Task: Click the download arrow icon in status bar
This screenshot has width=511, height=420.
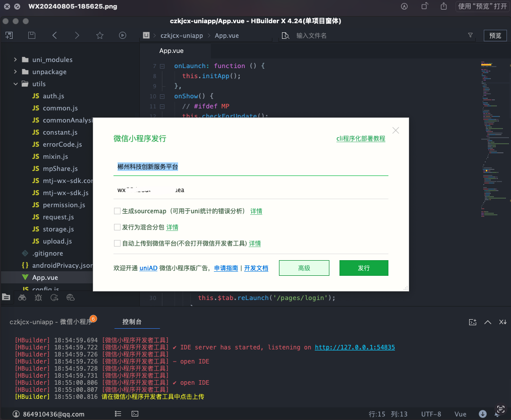Action: click(483, 414)
